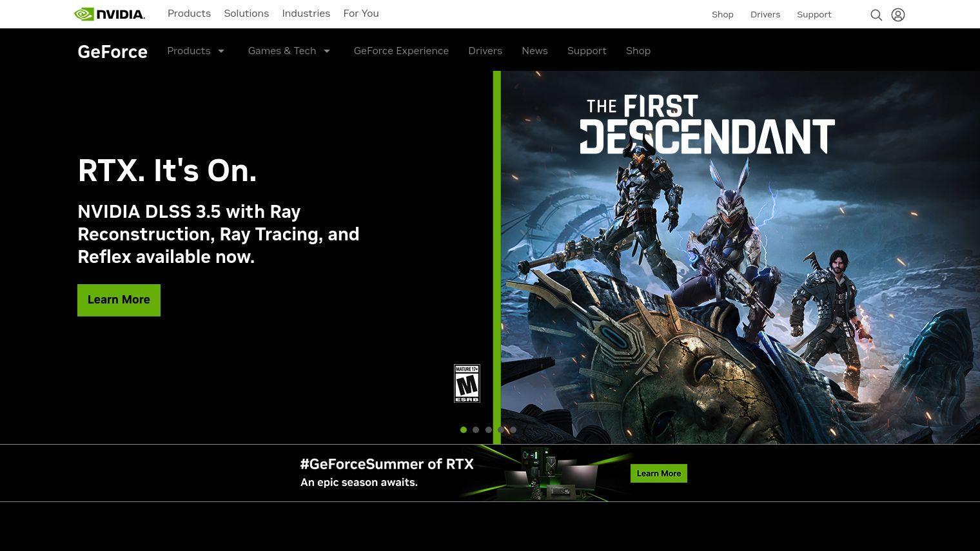
Task: Open the search magnifier icon
Action: (876, 15)
